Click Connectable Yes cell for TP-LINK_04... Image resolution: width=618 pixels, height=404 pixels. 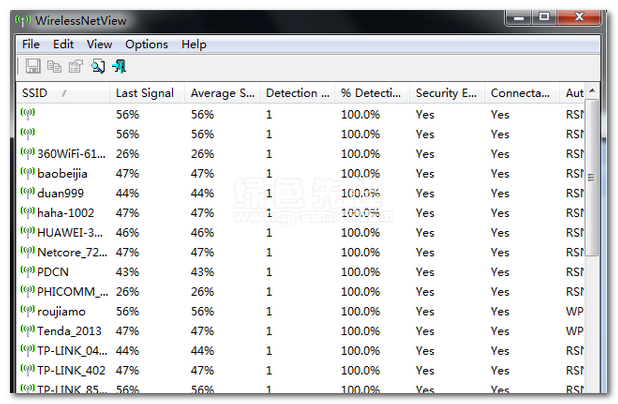coord(500,351)
